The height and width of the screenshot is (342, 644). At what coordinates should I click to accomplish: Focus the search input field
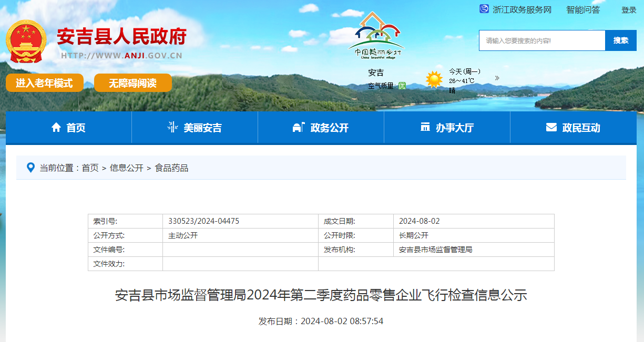point(542,40)
